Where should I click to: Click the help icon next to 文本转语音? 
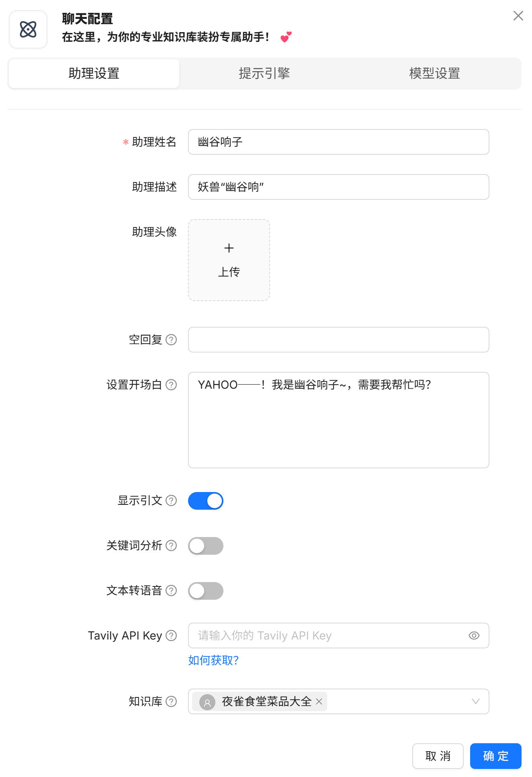pyautogui.click(x=171, y=590)
